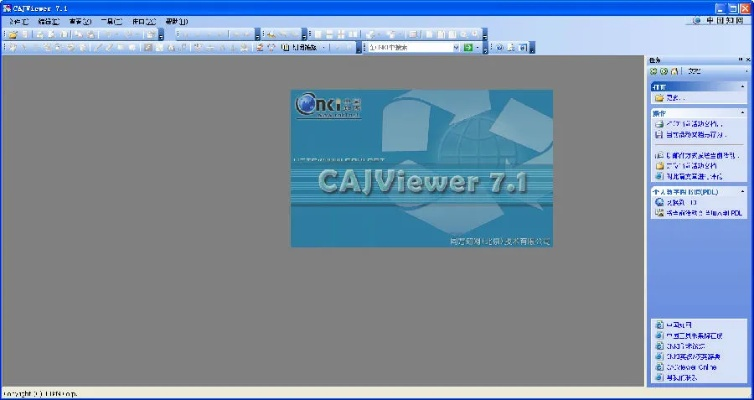Open the 编辑(E) menu
Screen dimensions: 754x400
pyautogui.click(x=49, y=22)
